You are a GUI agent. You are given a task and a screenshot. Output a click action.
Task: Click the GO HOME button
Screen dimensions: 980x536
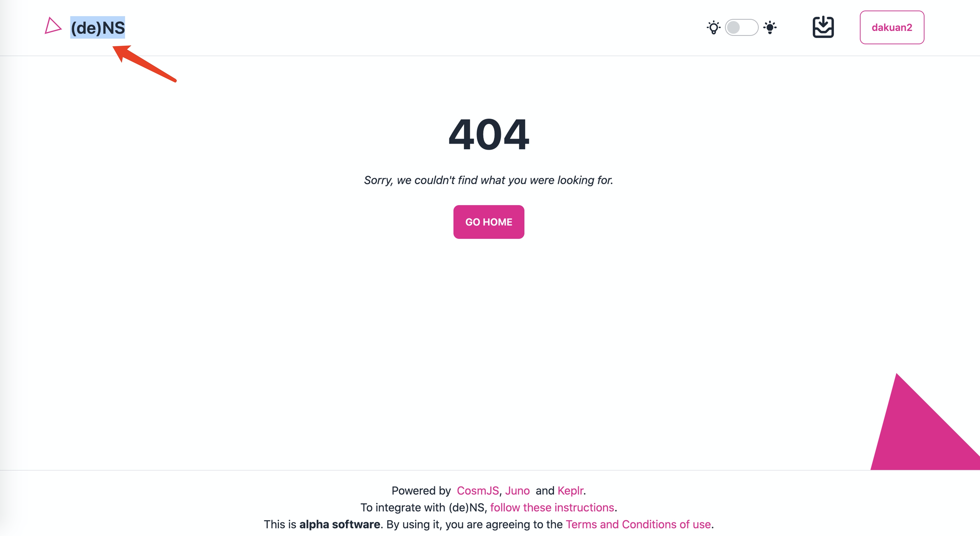tap(489, 222)
